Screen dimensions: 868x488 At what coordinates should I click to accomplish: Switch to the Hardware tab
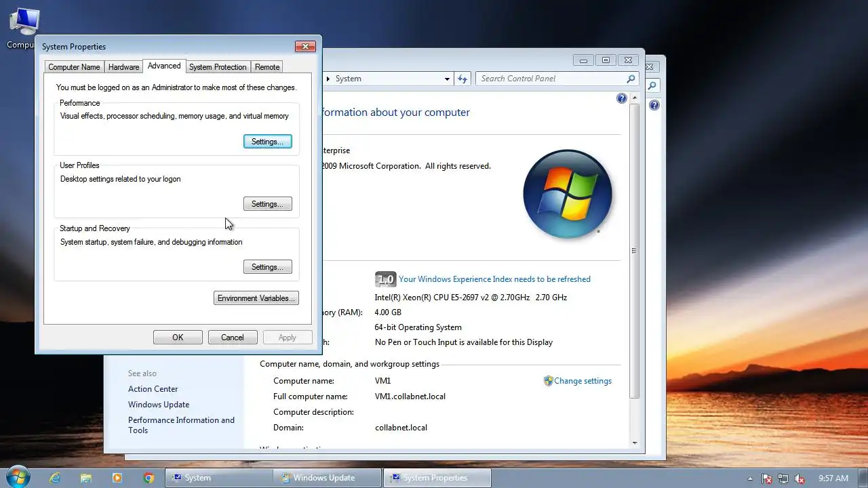123,67
